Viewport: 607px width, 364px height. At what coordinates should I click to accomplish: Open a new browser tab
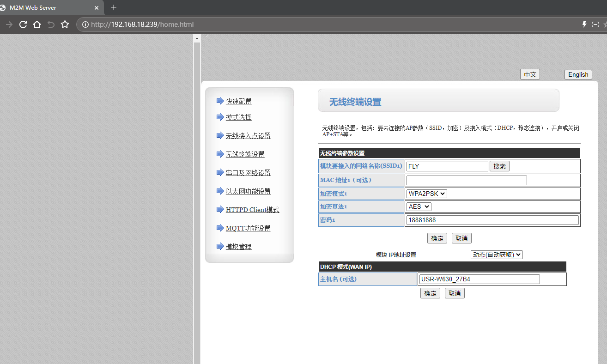pyautogui.click(x=114, y=7)
